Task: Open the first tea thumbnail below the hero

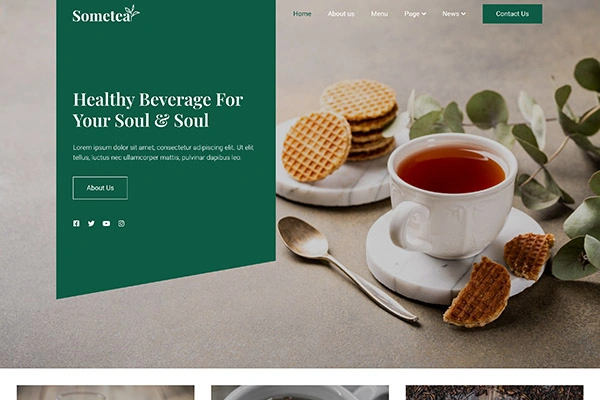Action: 106,393
